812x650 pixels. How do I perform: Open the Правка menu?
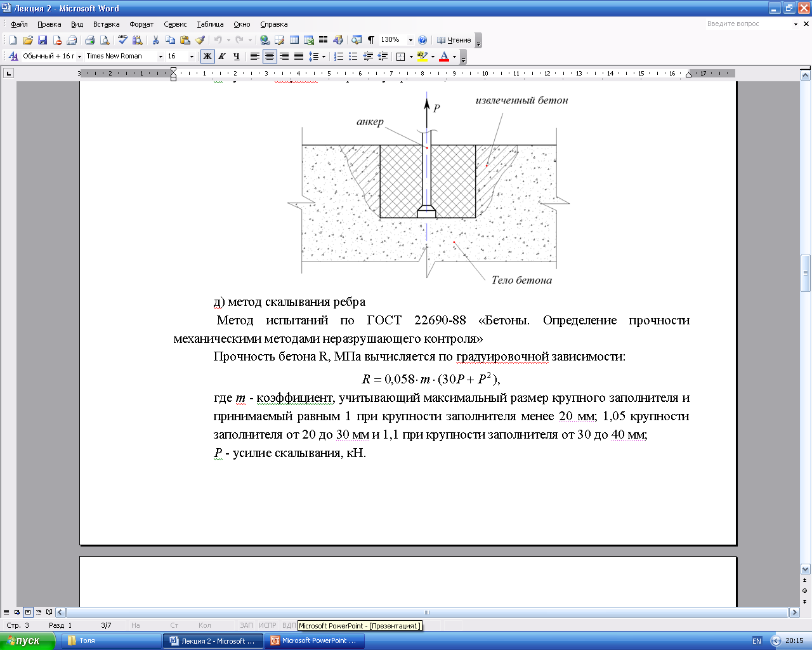point(49,24)
